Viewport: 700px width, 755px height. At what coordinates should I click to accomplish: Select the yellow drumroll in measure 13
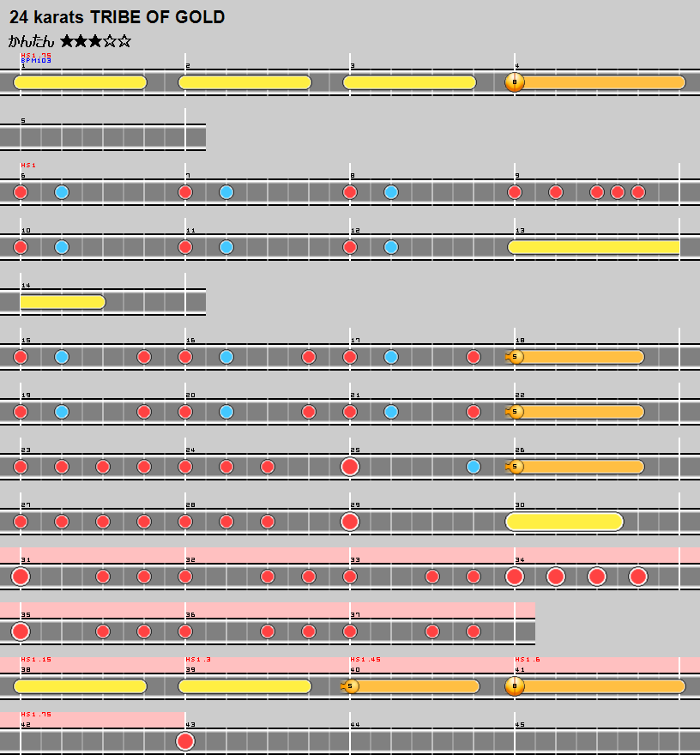click(x=594, y=247)
